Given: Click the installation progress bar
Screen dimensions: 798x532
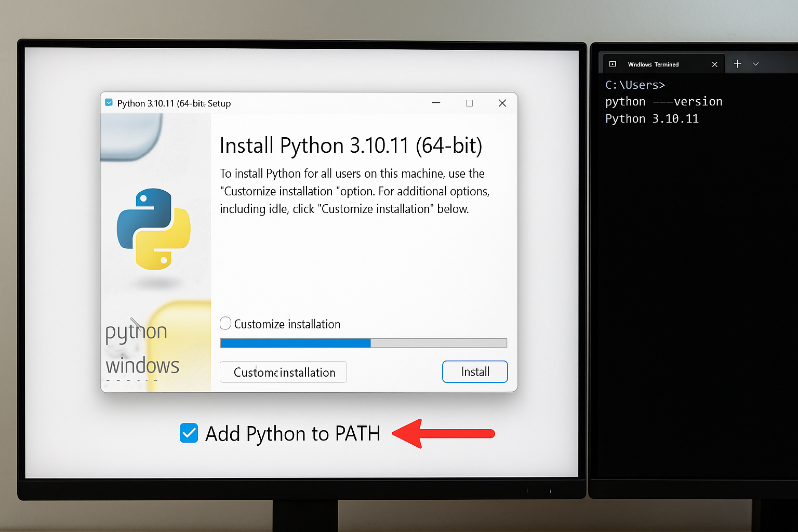Looking at the screenshot, I should point(363,343).
